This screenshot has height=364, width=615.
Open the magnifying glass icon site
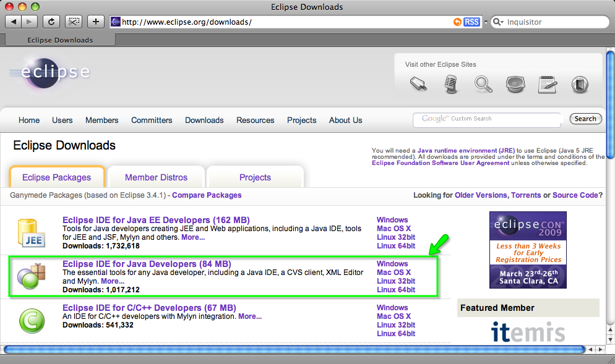483,84
